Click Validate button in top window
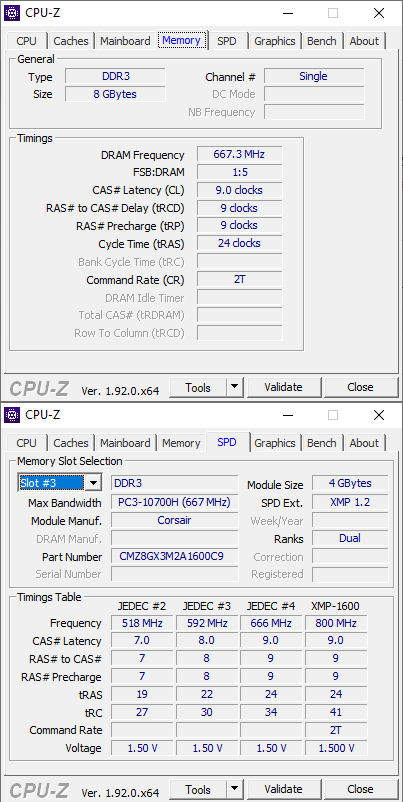Screen dimensions: 403x802 pos(283,387)
